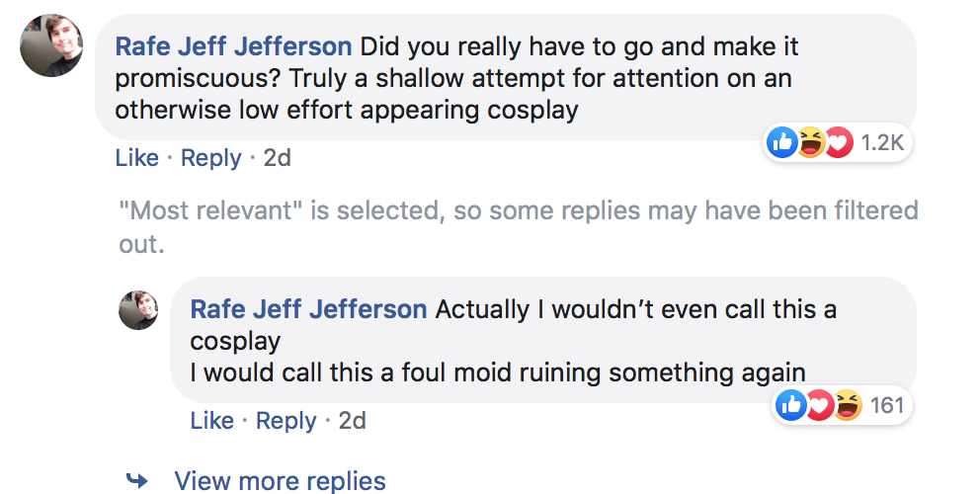Image resolution: width=980 pixels, height=494 pixels.
Task: Click the thumbs-up reaction icon beside 161
Action: click(790, 405)
